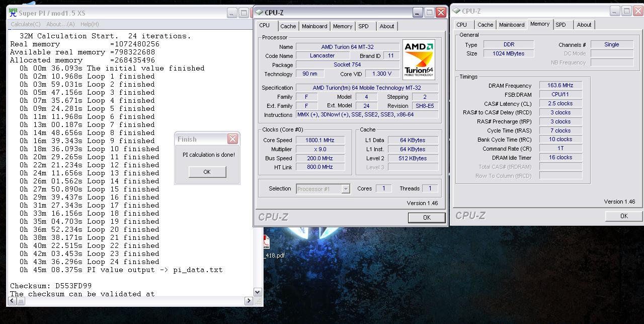This screenshot has width=644, height=324.
Task: Click the FSB:DRAM value CPU/11
Action: coord(560,94)
